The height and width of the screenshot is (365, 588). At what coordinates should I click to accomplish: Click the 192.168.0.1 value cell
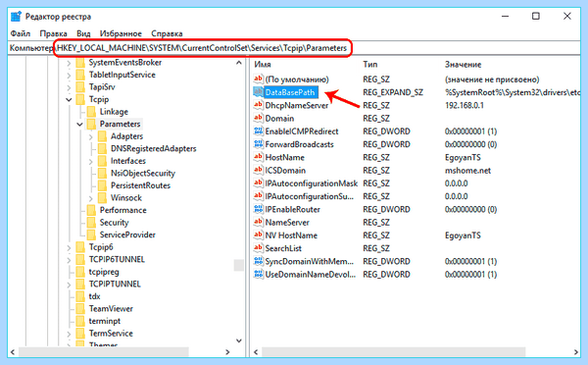[465, 105]
